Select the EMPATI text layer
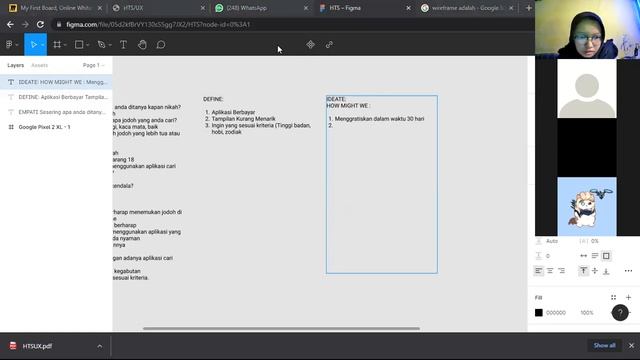Image resolution: width=640 pixels, height=360 pixels. pos(56,112)
